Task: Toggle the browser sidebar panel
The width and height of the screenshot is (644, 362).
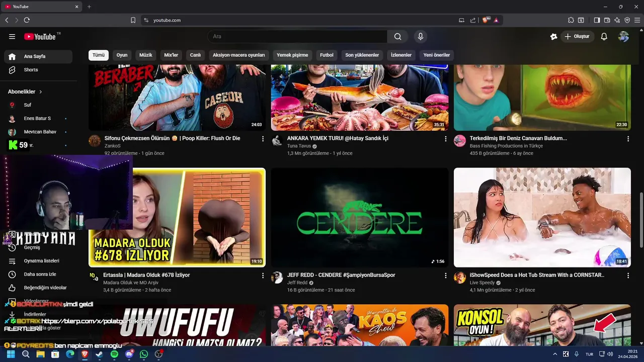Action: click(597, 20)
